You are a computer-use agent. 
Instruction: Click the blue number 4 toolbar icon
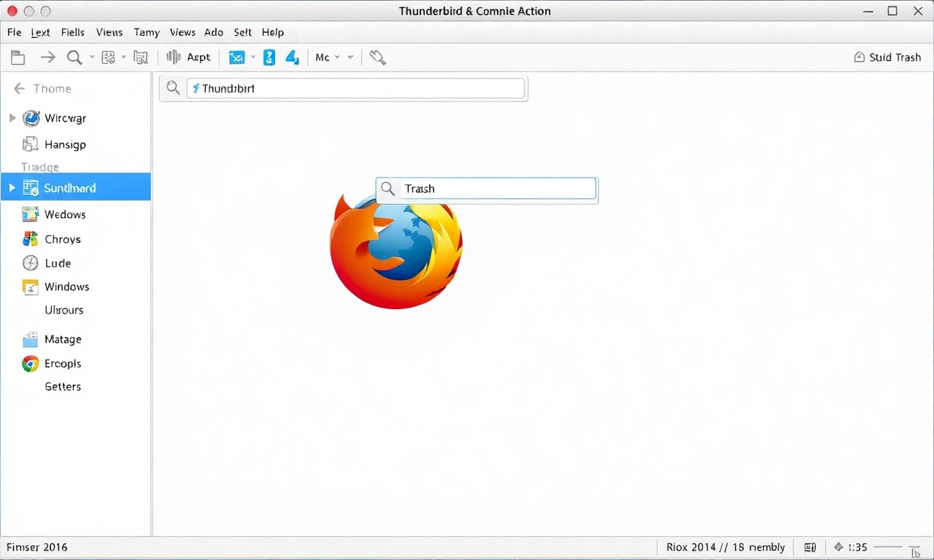[x=292, y=58]
